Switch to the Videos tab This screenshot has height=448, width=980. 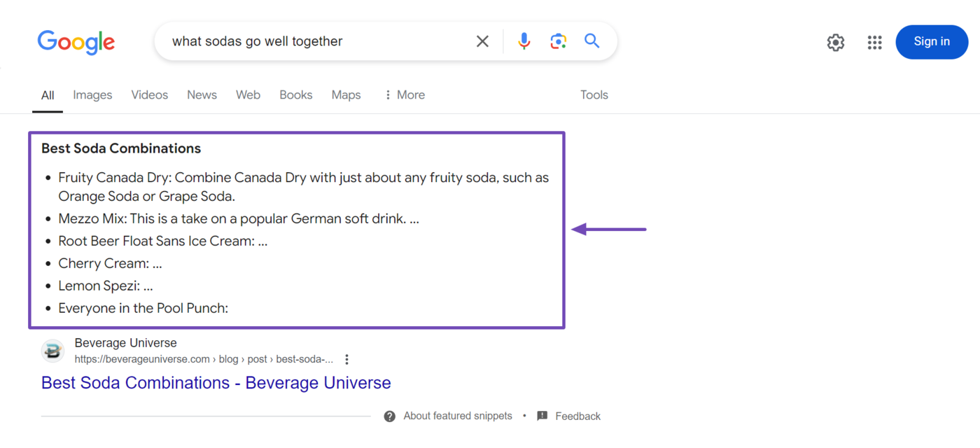150,94
